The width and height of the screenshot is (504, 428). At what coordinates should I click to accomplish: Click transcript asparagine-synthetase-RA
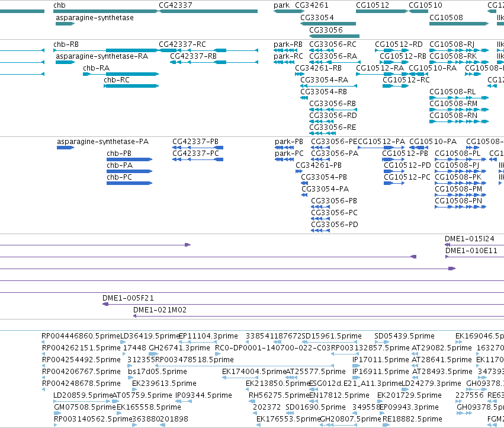(102, 56)
